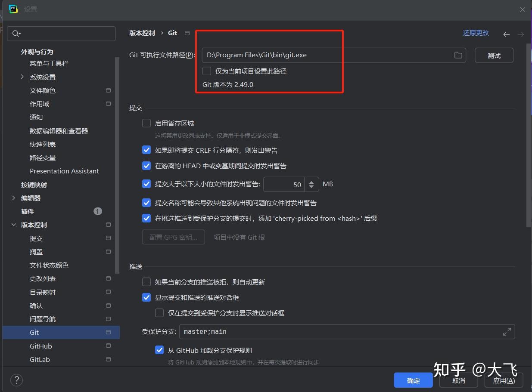This screenshot has height=392, width=532.
Task: Click the 还原更改 link
Action: [476, 32]
